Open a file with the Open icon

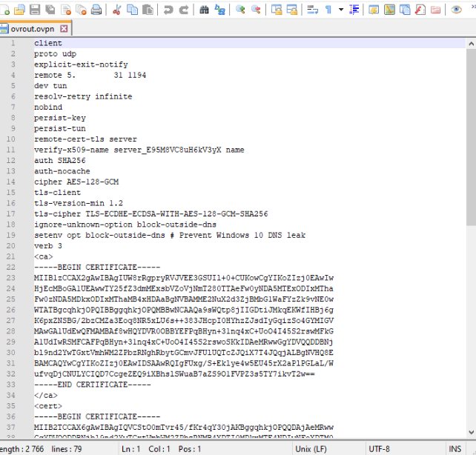(x=20, y=10)
